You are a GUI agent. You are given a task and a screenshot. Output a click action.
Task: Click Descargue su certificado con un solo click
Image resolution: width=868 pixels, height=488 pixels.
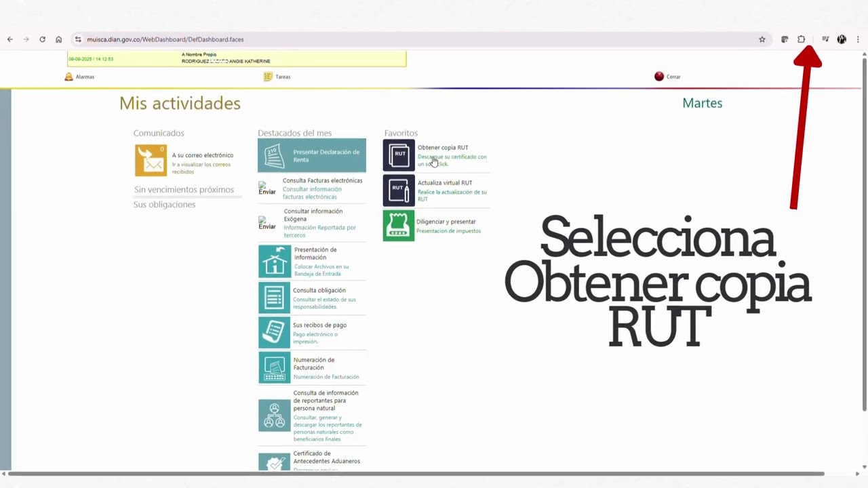pos(452,160)
